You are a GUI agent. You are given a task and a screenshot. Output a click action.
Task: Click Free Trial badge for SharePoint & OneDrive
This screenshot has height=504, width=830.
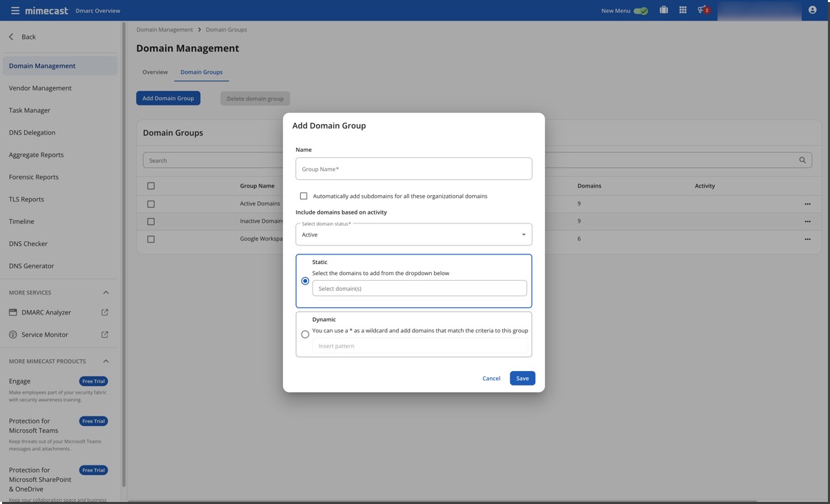click(x=93, y=470)
